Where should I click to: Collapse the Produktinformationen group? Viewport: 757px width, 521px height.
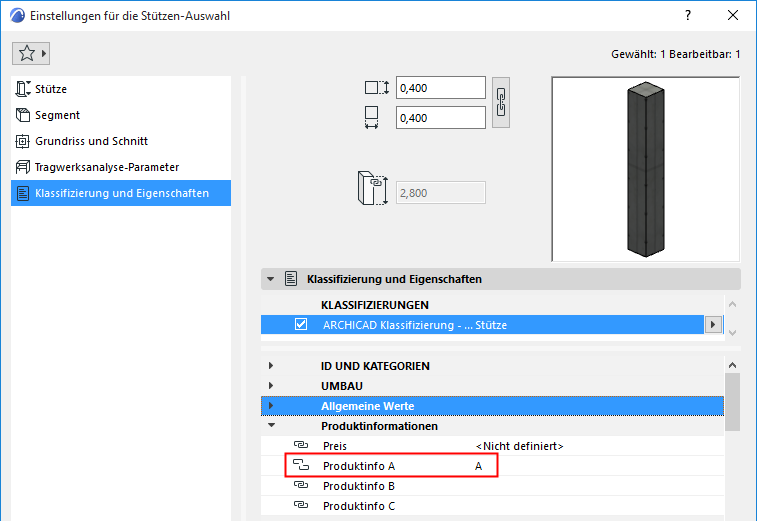[x=271, y=426]
